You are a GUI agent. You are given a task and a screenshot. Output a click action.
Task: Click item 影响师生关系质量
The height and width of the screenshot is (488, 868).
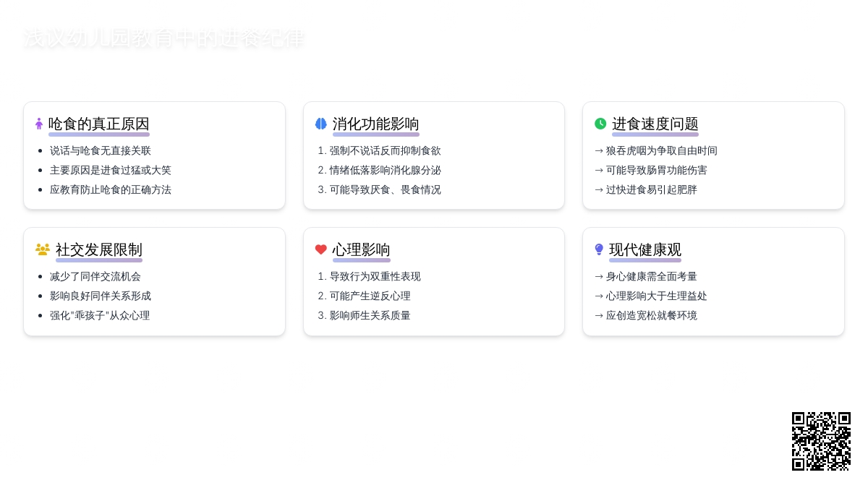[370, 315]
